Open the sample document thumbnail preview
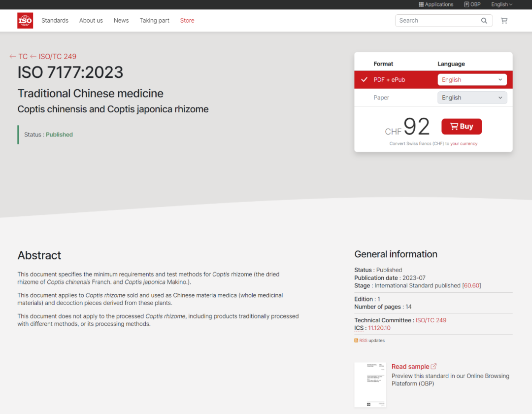This screenshot has width=532, height=414. click(x=370, y=385)
